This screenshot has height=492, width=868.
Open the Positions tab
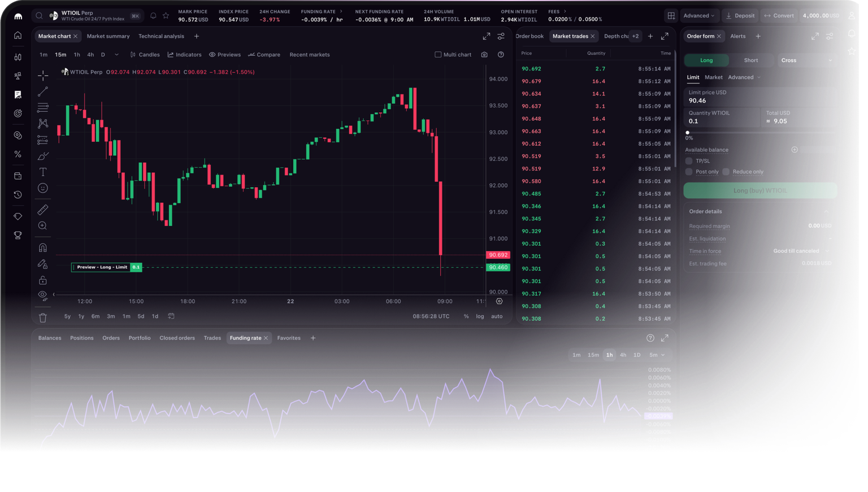(x=82, y=338)
